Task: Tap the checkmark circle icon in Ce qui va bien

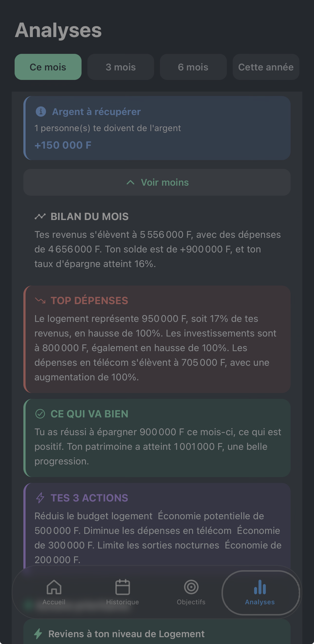Action: pyautogui.click(x=40, y=413)
